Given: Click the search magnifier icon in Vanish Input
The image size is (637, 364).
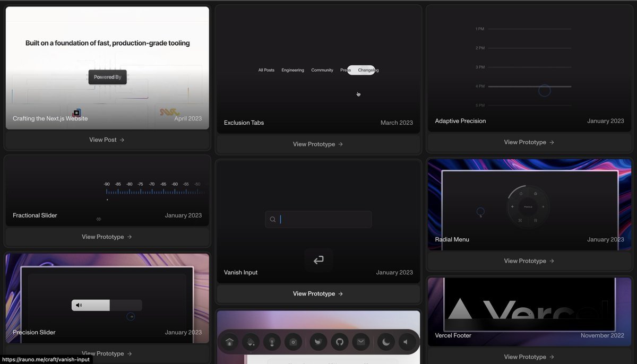Looking at the screenshot, I should point(273,220).
